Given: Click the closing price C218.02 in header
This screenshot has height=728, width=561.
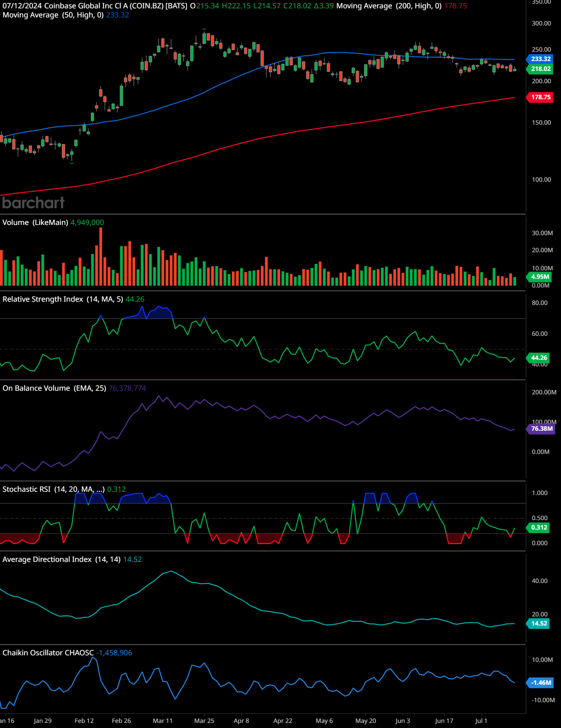Looking at the screenshot, I should tap(297, 6).
